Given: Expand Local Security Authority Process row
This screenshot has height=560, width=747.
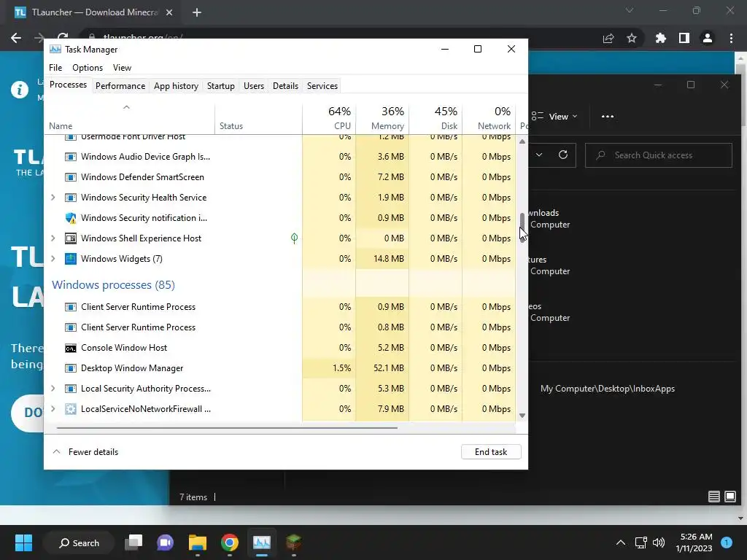Looking at the screenshot, I should coord(53,389).
